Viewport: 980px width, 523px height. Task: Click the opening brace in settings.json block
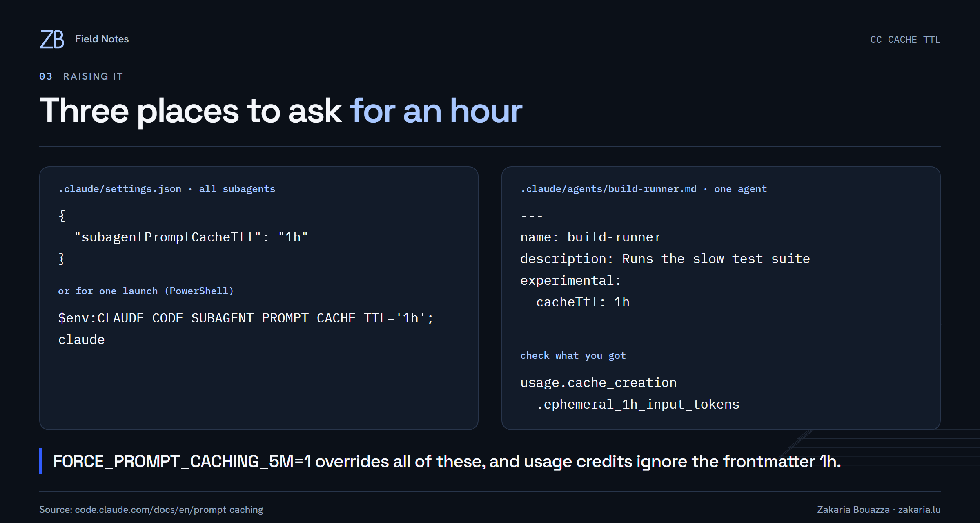click(62, 216)
